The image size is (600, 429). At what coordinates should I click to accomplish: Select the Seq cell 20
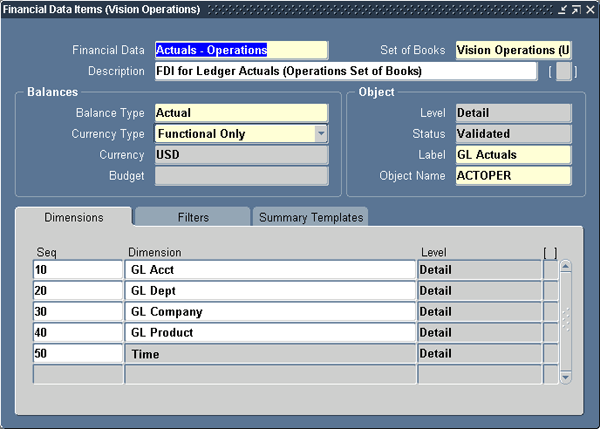(x=78, y=291)
